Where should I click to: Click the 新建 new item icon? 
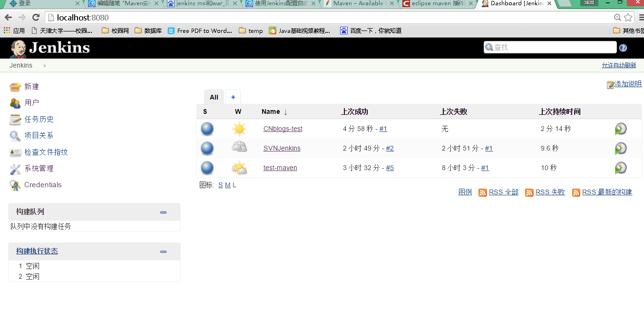(15, 87)
